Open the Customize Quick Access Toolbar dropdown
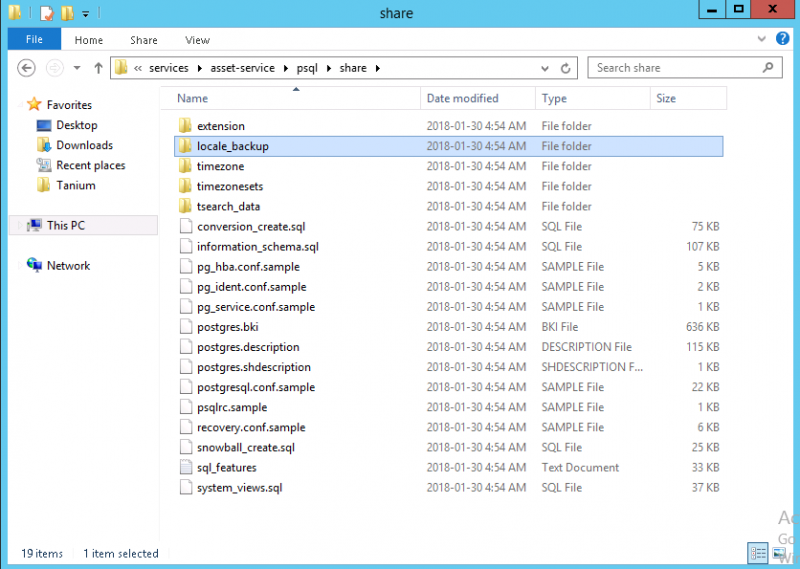 [x=86, y=14]
